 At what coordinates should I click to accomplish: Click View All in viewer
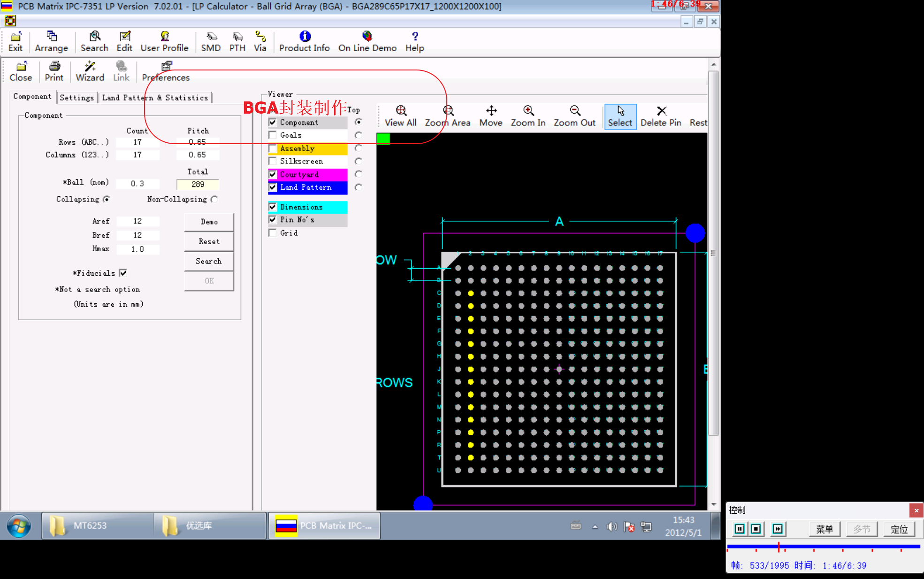tap(401, 116)
